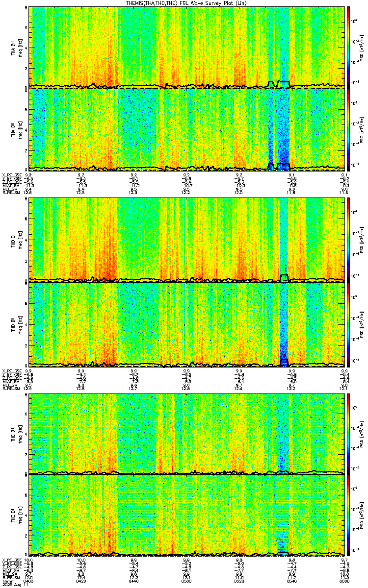Image resolution: width=368 pixels, height=588 pixels.
Task: Click the blue low-power band in THD B-parallel spectrogram
Action: (x=284, y=321)
